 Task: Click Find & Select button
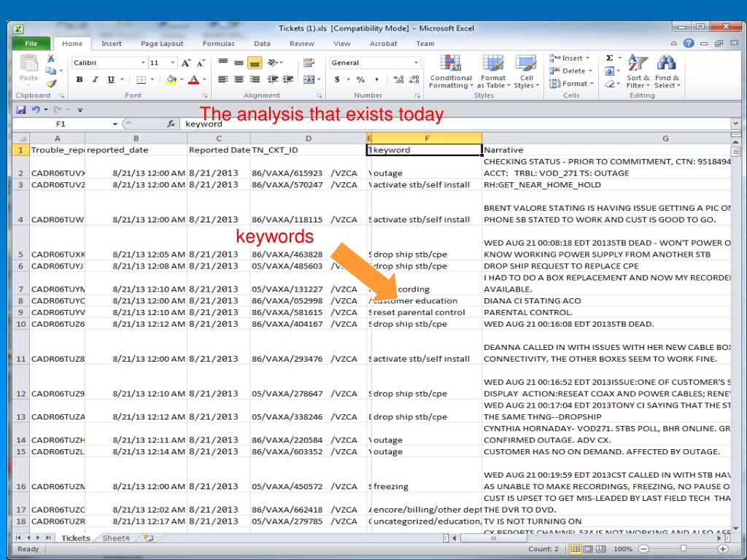(667, 71)
